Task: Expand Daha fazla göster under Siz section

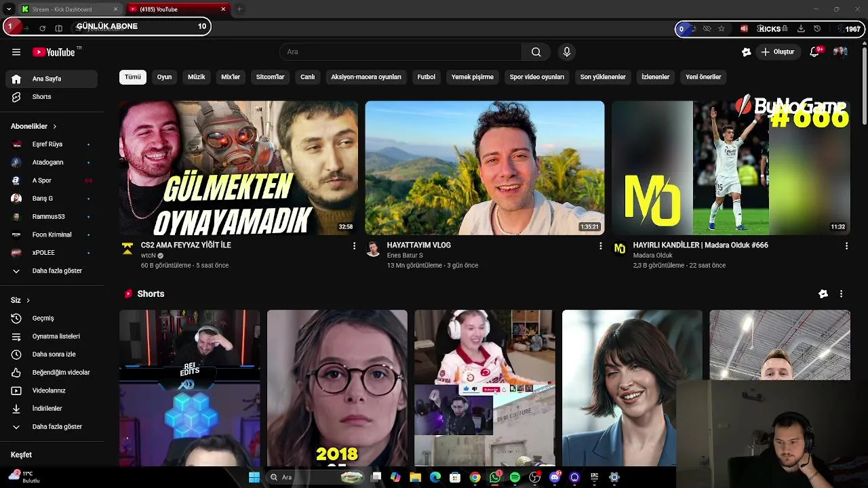Action: coord(52,427)
